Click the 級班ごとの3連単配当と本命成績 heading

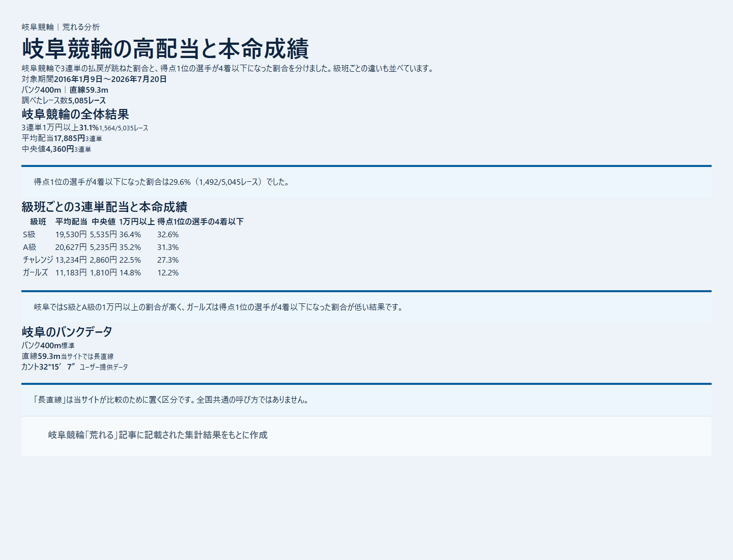[x=104, y=207]
